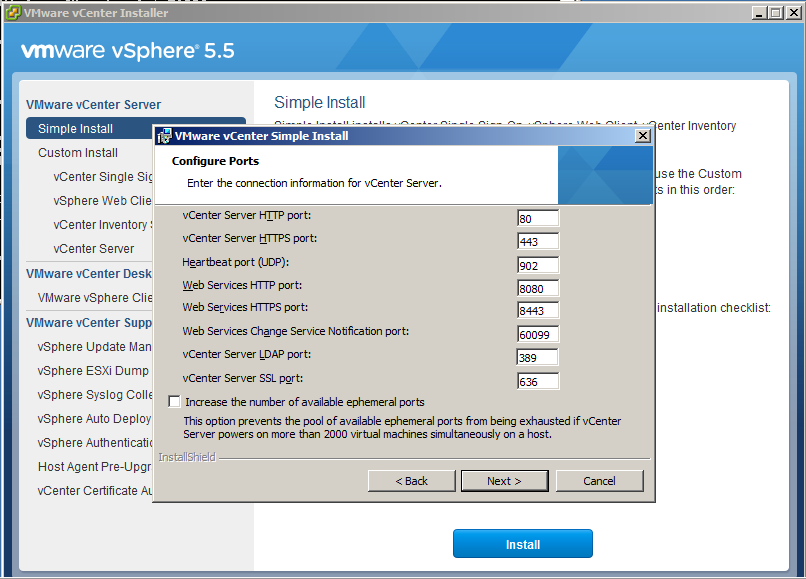Select vCenter Certificate Automation sidebar item
Screen dimensions: 806x579
tap(95, 491)
